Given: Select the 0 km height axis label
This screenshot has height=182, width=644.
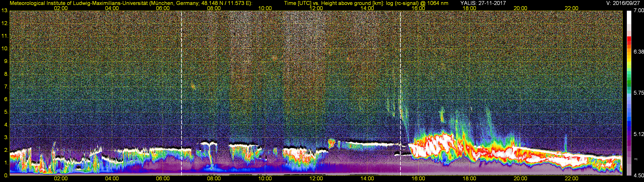Looking at the screenshot, I should tap(6, 176).
